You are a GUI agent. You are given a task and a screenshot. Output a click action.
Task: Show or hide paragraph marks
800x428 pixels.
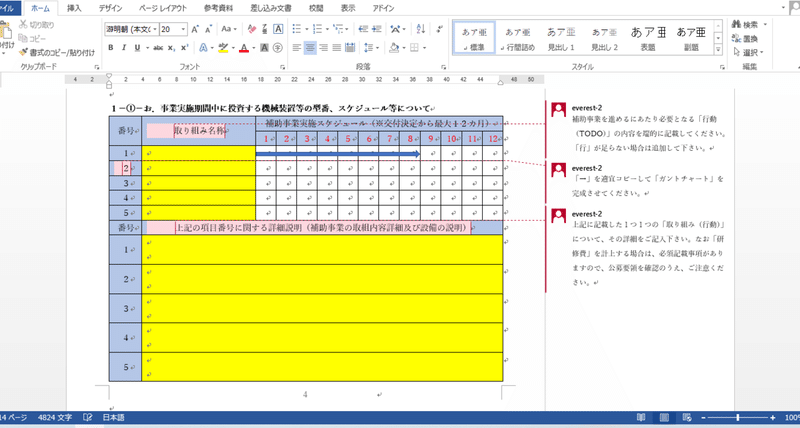pos(440,29)
